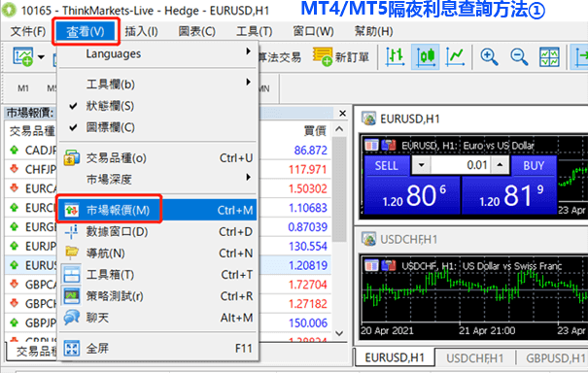
Task: Switch to the USDCHF,H1 chart tab
Action: pyautogui.click(x=474, y=358)
